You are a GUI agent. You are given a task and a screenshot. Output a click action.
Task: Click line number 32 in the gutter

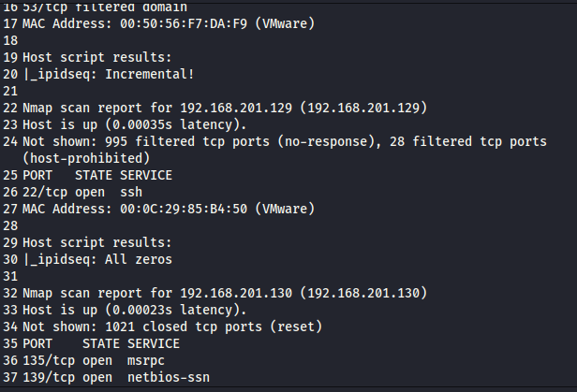[10, 292]
